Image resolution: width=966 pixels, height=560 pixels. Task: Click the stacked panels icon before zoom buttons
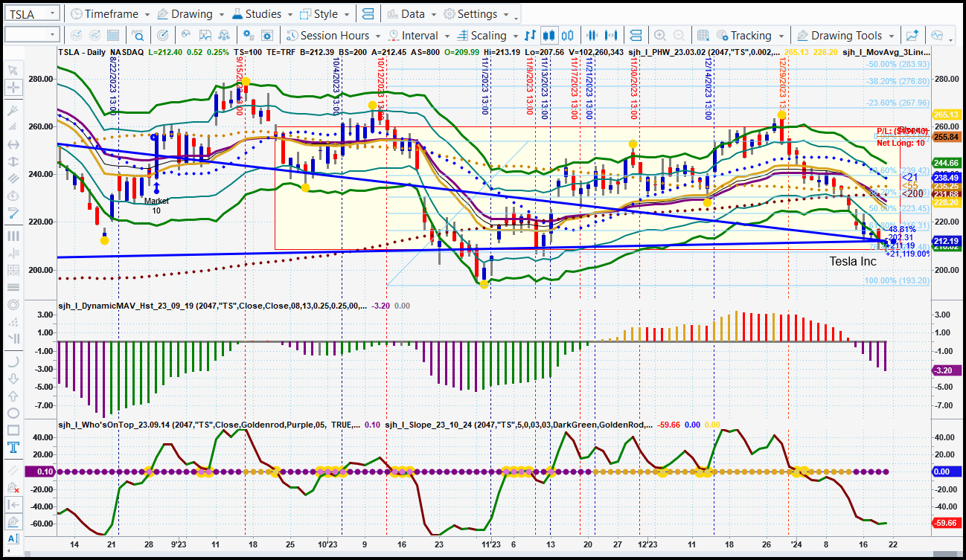pyautogui.click(x=635, y=35)
